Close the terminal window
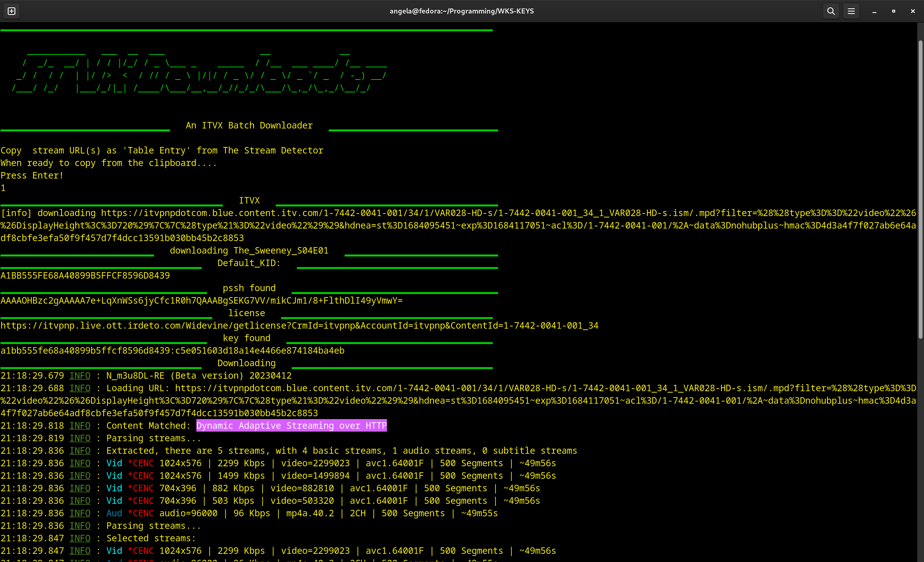The height and width of the screenshot is (562, 924). (913, 11)
